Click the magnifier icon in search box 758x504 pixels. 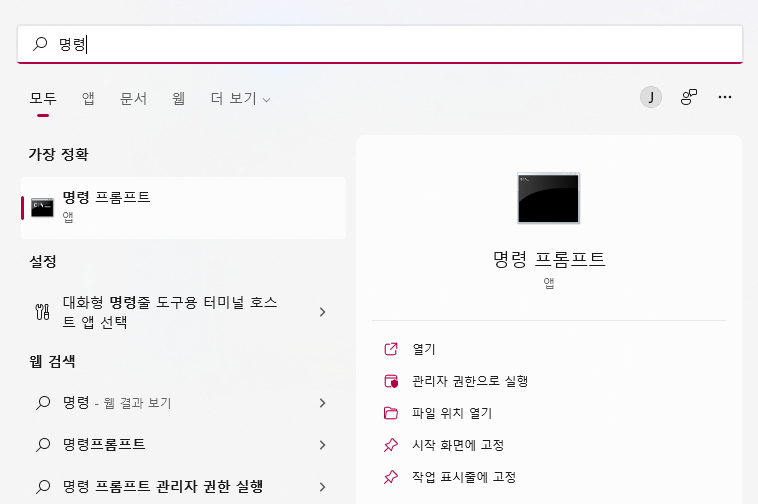[40, 44]
